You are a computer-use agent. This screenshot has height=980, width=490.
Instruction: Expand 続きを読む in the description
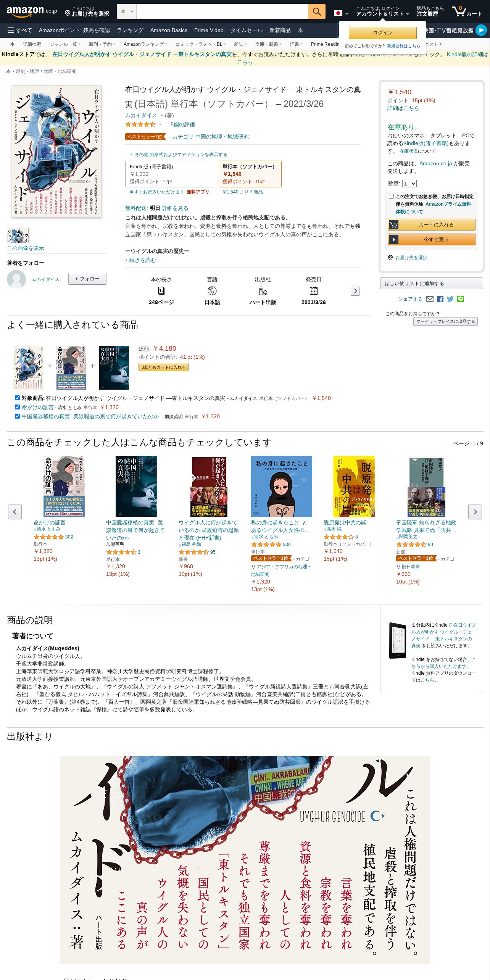point(142,260)
